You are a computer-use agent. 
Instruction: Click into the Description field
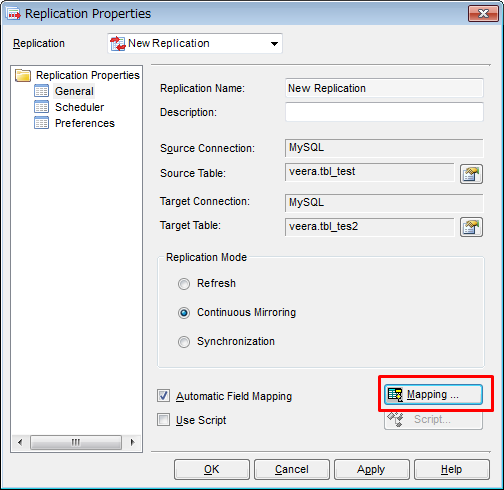point(384,112)
